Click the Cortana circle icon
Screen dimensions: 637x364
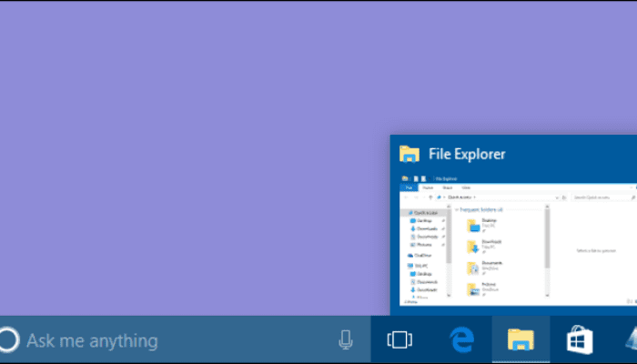pyautogui.click(x=7, y=340)
